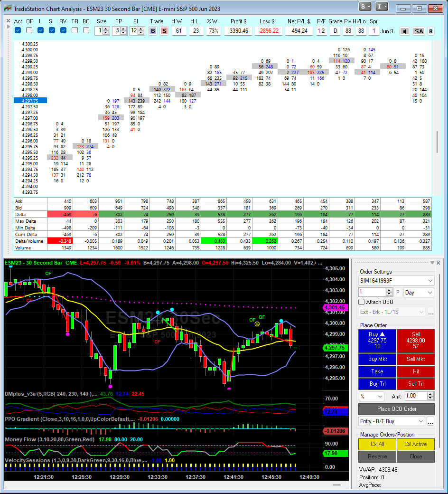Use the footprint chart vertical scrollbar thumb
448x494 pixels.
pos(437,142)
